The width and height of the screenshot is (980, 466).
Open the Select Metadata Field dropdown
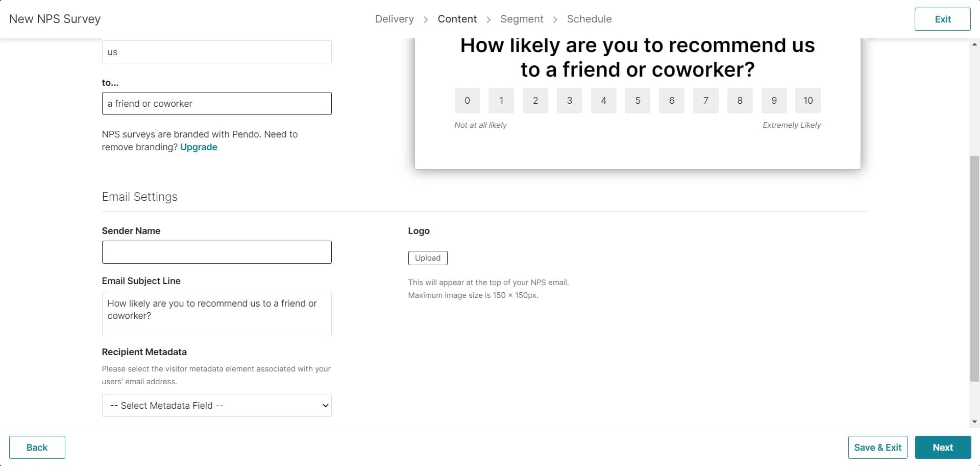pyautogui.click(x=216, y=405)
